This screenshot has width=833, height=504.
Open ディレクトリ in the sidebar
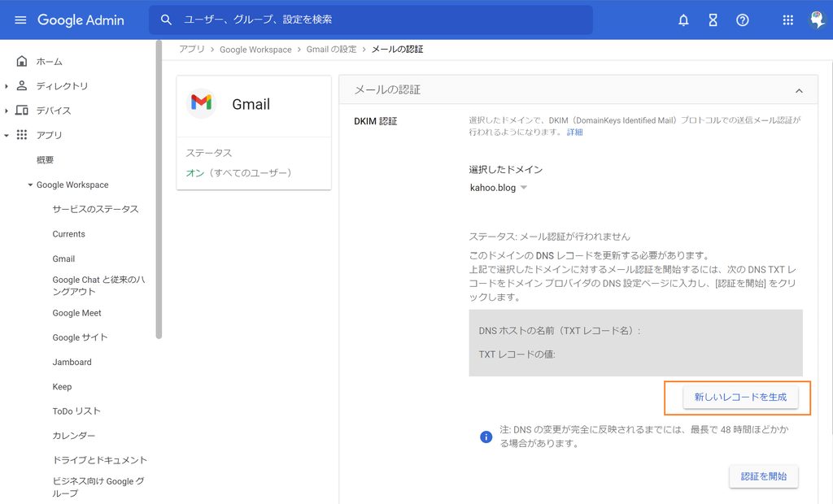(62, 86)
